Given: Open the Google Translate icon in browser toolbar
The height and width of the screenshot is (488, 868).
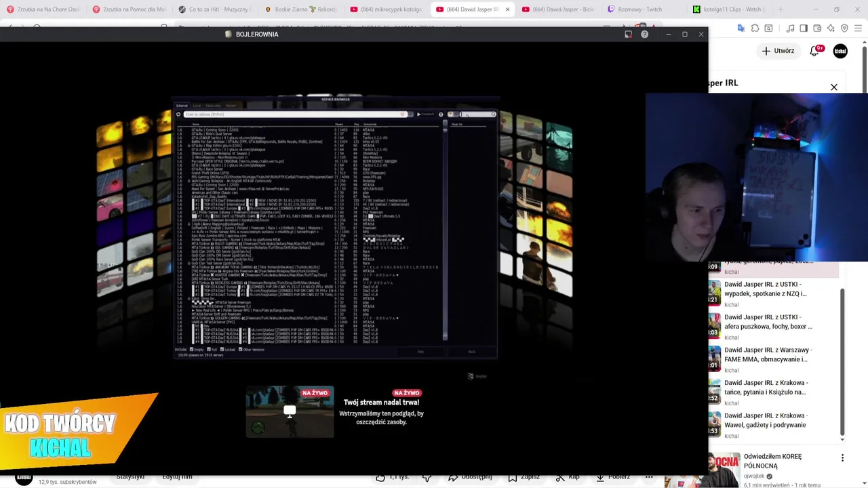Looking at the screenshot, I should (741, 28).
